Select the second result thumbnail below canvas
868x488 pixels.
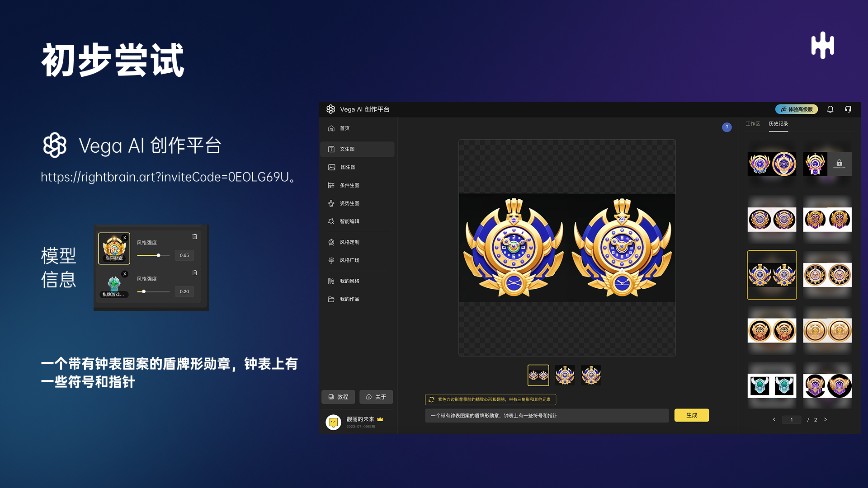pos(565,375)
